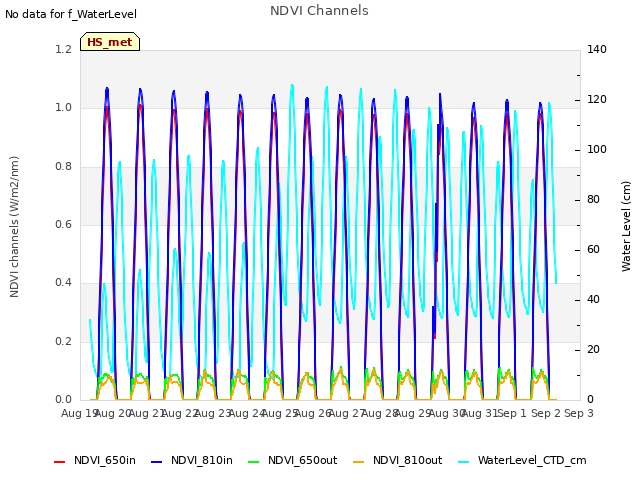
Task: Click the 40 tick on water level axis
Action: tap(593, 300)
